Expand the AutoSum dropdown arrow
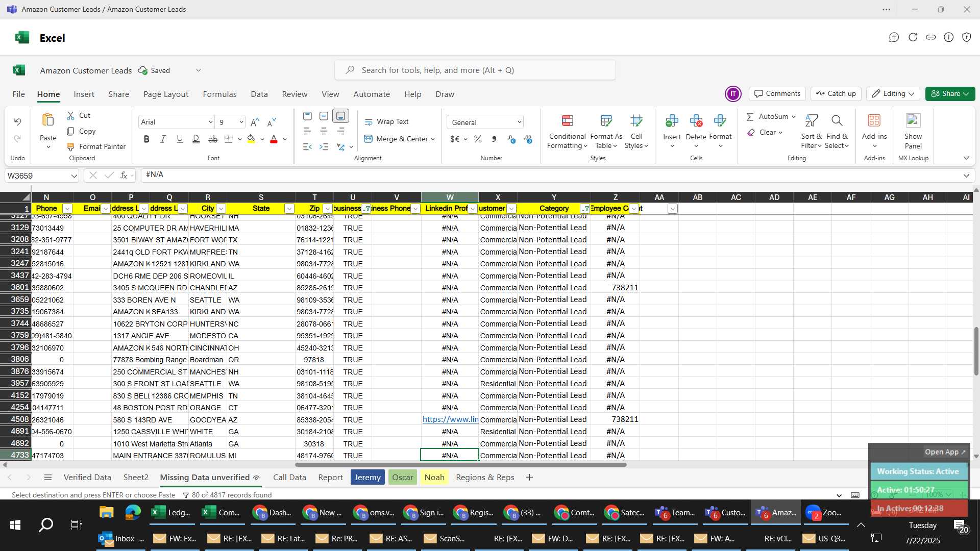 (794, 117)
